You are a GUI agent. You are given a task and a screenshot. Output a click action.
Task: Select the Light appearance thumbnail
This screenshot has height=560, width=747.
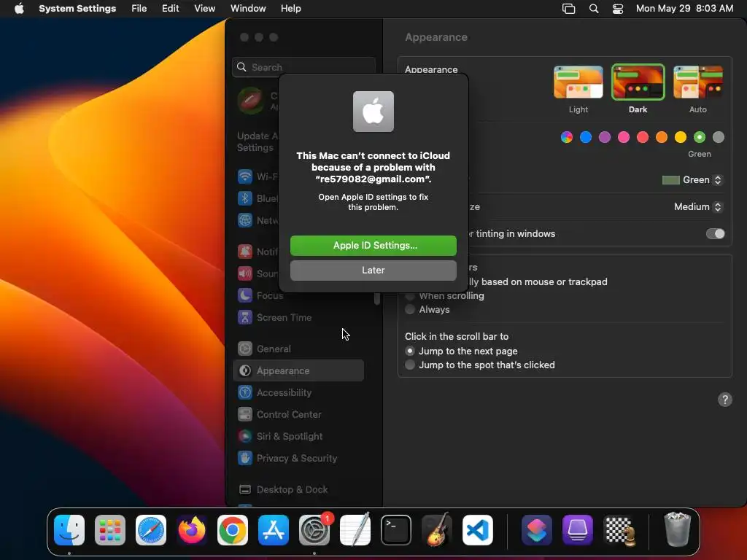578,82
